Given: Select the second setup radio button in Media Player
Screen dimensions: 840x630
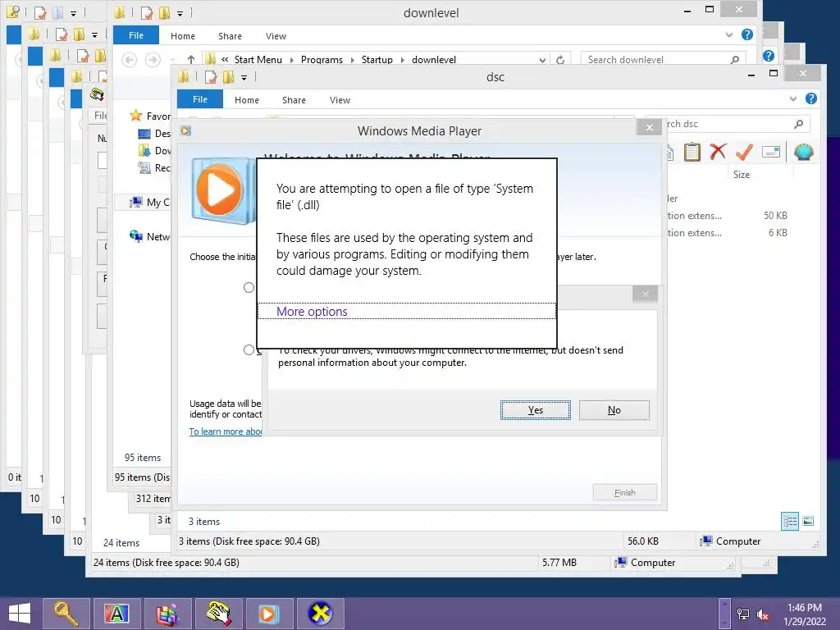Looking at the screenshot, I should coord(249,350).
